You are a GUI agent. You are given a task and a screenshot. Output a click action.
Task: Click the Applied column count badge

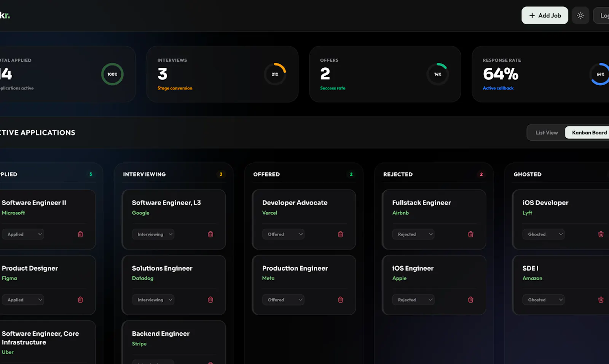point(91,174)
